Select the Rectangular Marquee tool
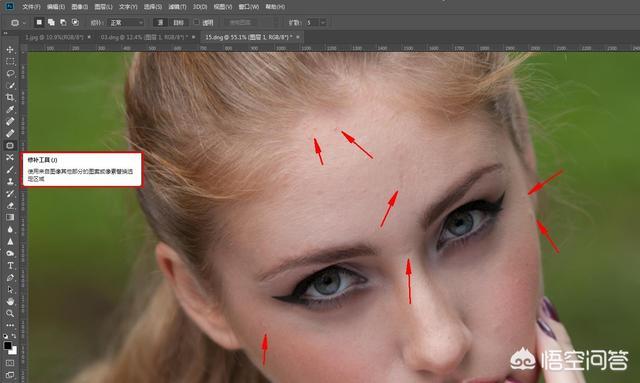 10,62
